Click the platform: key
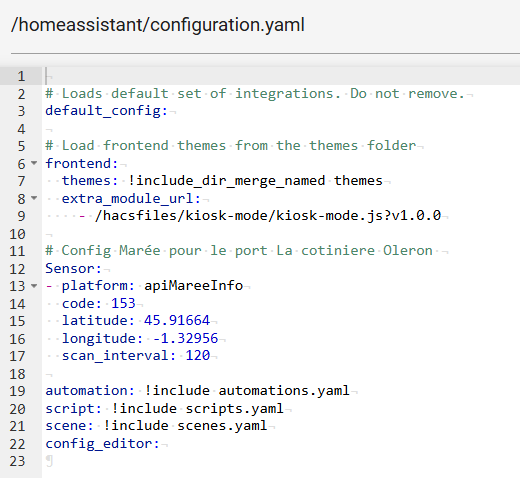Viewport: 520px width, 478px height. tap(98, 286)
